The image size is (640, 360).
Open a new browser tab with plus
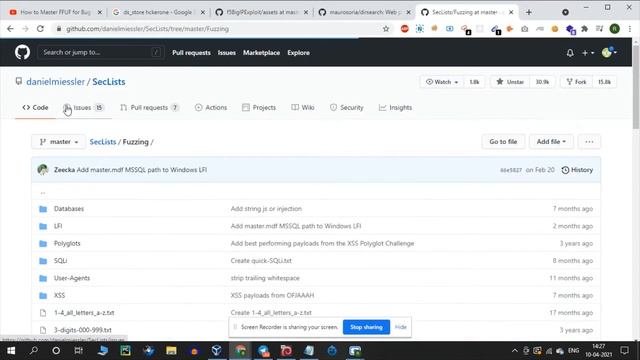coord(529,12)
